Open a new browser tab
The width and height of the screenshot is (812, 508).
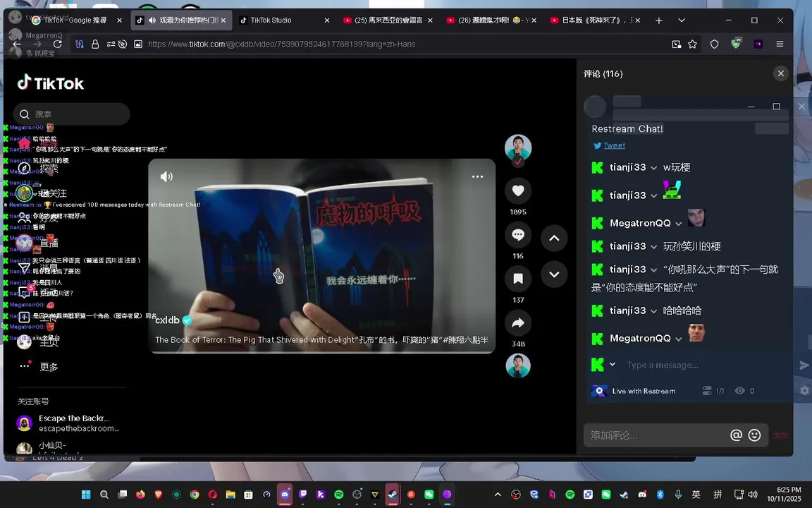tap(659, 20)
